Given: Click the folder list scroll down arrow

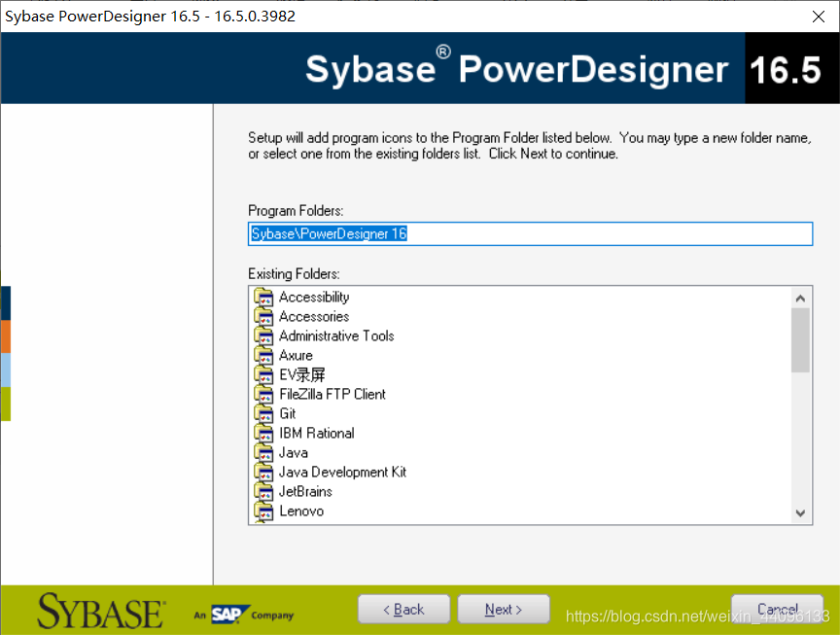Looking at the screenshot, I should [800, 512].
